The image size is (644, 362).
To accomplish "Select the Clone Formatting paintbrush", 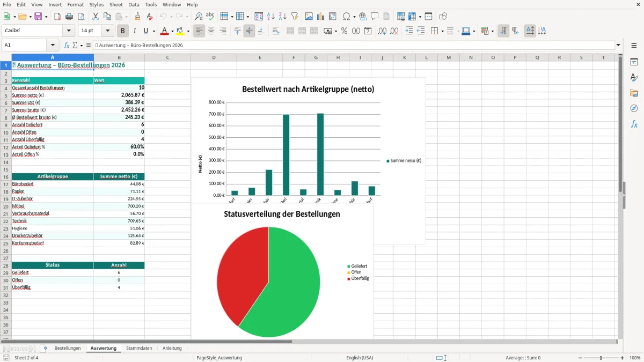I will [x=138, y=17].
